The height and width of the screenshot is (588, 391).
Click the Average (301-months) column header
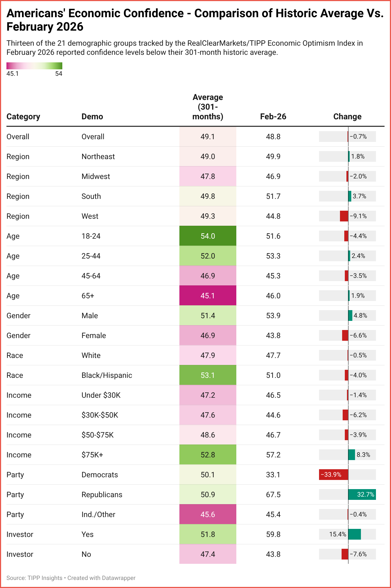pyautogui.click(x=208, y=107)
